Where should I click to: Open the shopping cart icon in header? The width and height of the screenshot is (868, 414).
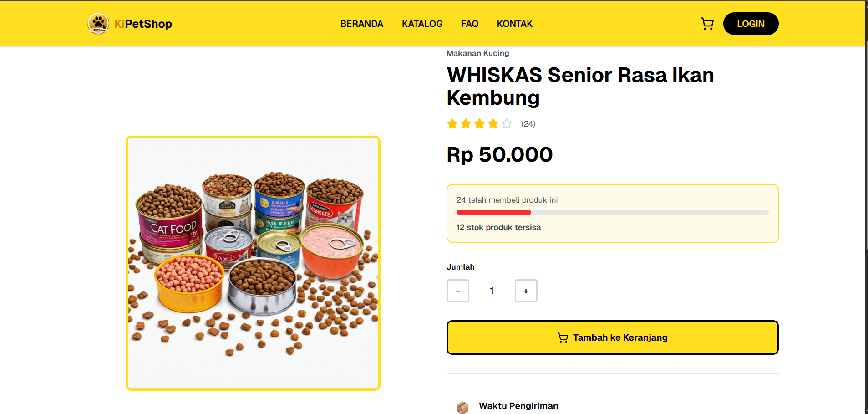707,24
